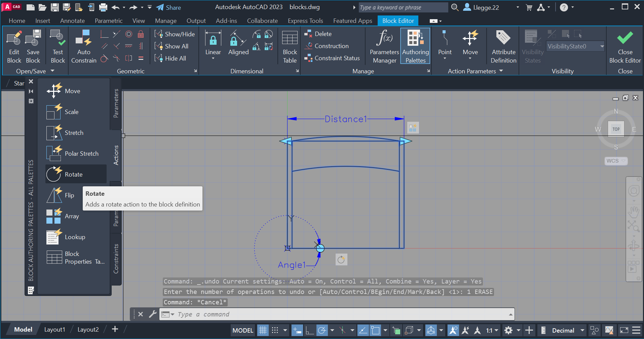Click the Attribute Definition tool
Screen dimensions: 644x339
point(503,46)
